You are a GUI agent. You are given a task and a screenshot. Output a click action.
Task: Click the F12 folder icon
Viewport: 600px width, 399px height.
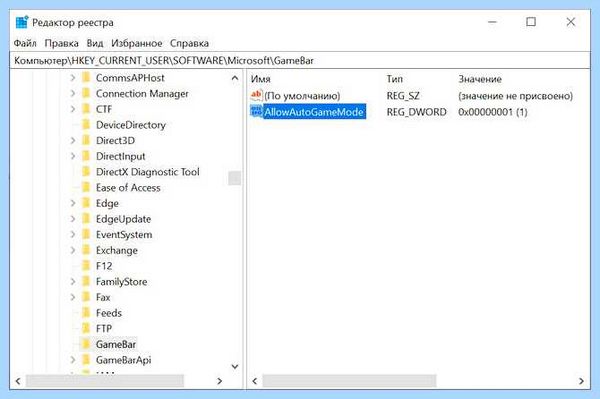coord(86,266)
